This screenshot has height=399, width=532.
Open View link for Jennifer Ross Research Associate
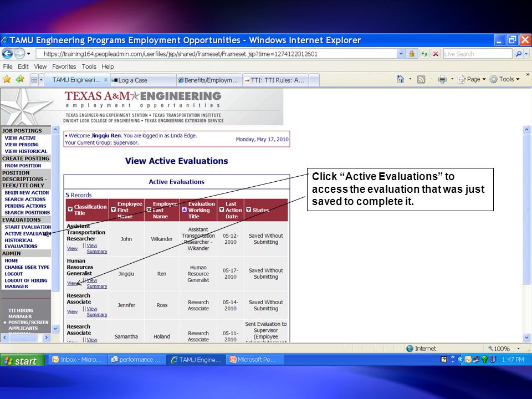click(72, 311)
